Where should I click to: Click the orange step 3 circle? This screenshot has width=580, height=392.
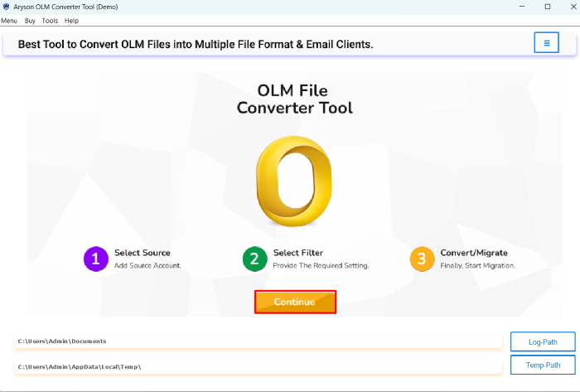[422, 259]
